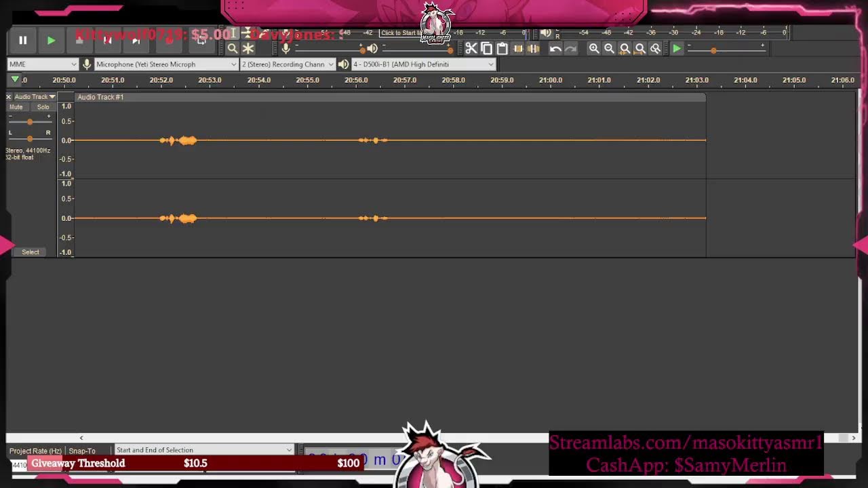
Task: Open Microphone (Yeti Stereo) device dropdown
Action: click(166, 64)
